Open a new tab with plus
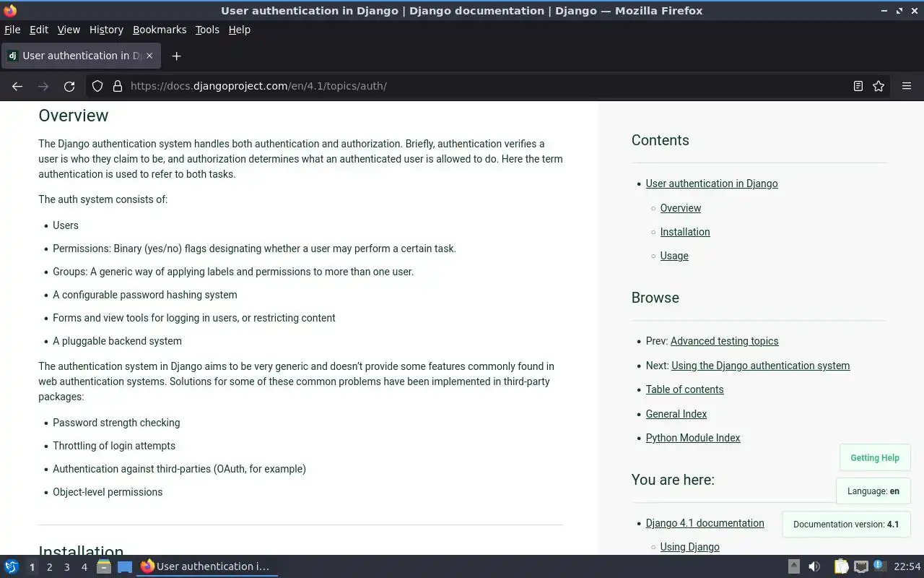Image resolution: width=924 pixels, height=578 pixels. point(176,56)
